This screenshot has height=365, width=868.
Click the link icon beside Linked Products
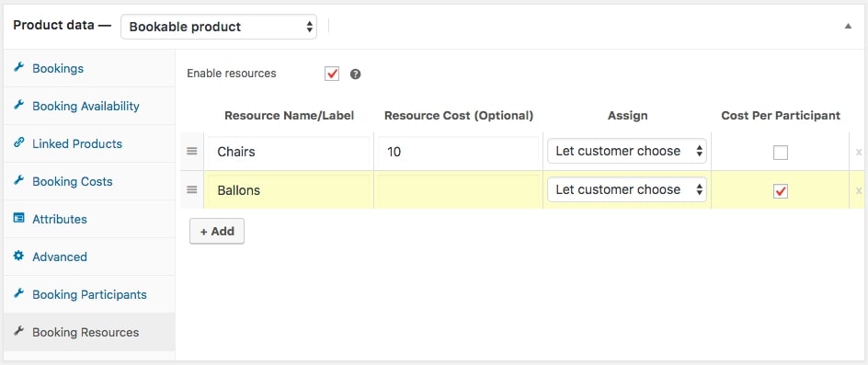[x=18, y=143]
